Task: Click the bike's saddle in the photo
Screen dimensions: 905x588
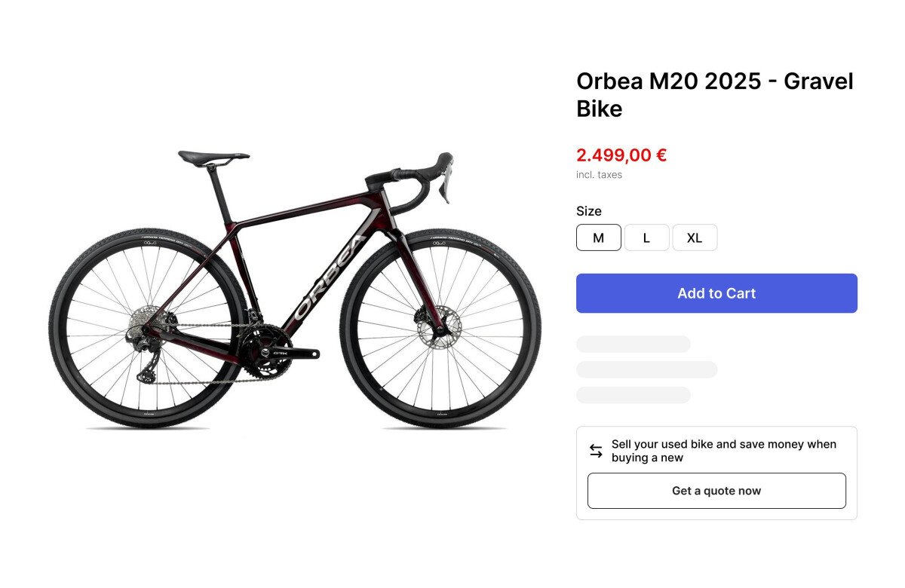Action: pyautogui.click(x=213, y=156)
